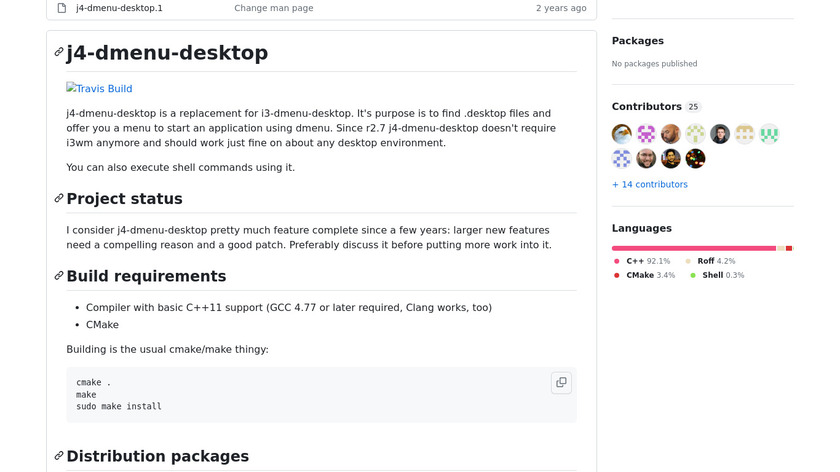Open the Travis Build badge link
The image size is (840, 472).
[99, 88]
